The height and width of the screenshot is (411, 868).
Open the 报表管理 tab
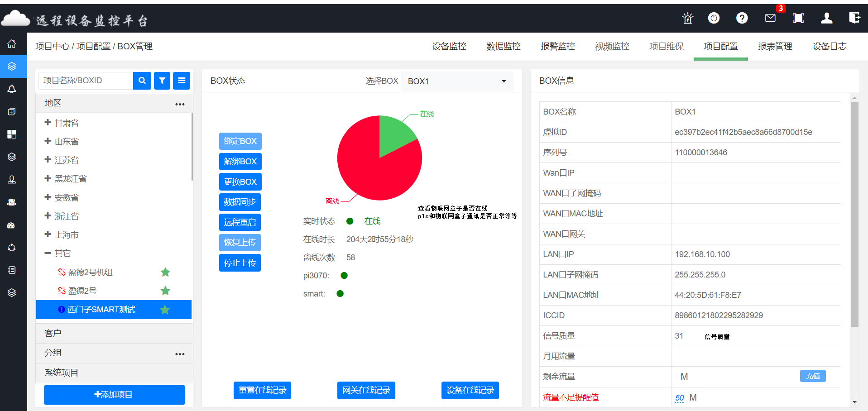[x=775, y=46]
